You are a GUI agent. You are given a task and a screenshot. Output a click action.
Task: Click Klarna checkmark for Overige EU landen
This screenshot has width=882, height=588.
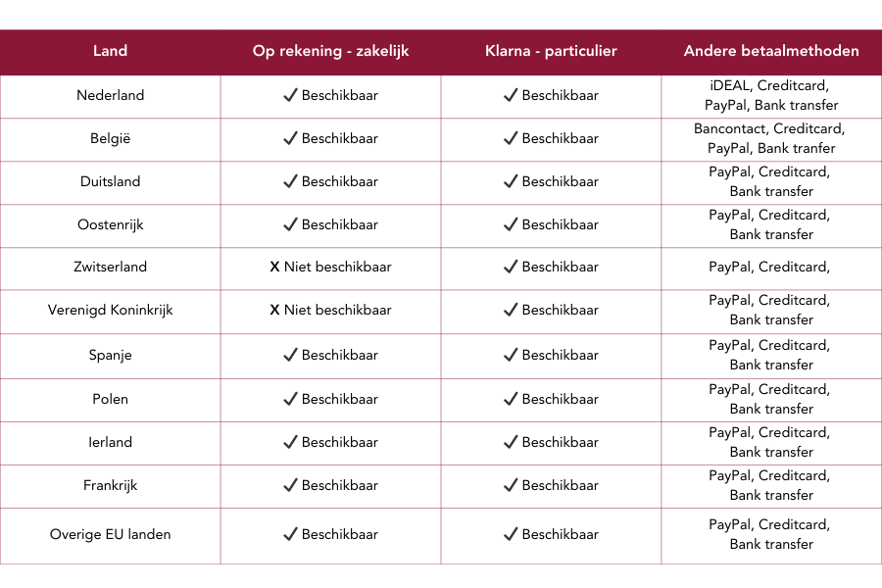511,534
